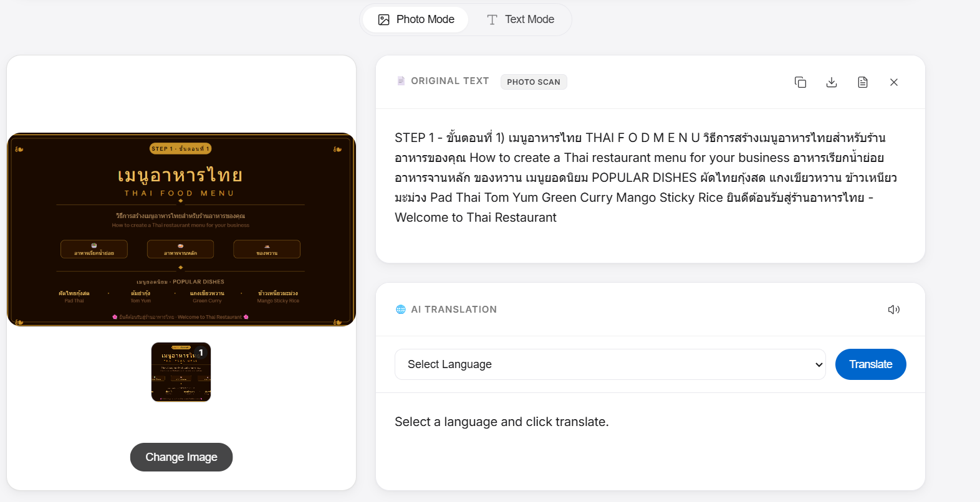Switch to Text Mode tab
The width and height of the screenshot is (980, 502).
pos(520,19)
